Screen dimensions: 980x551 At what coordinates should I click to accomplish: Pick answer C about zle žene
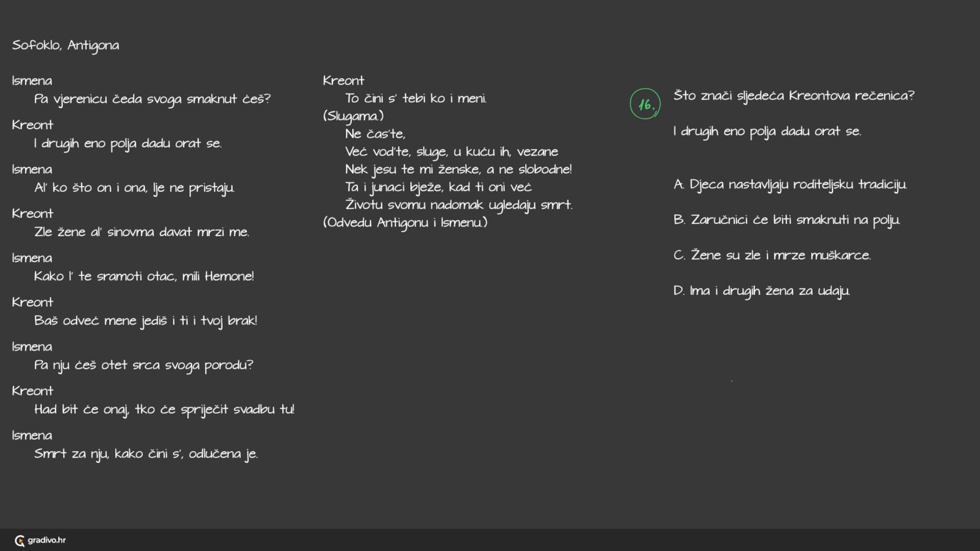pos(772,255)
